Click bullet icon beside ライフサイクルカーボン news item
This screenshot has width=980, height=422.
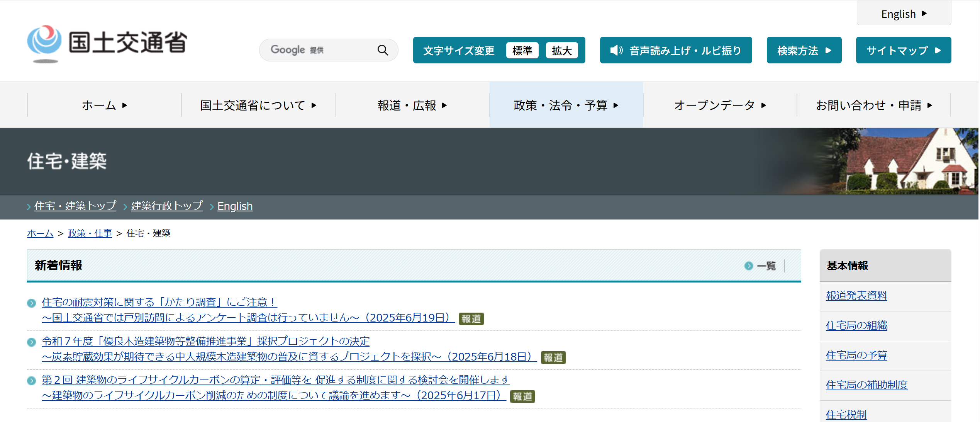tap(32, 381)
